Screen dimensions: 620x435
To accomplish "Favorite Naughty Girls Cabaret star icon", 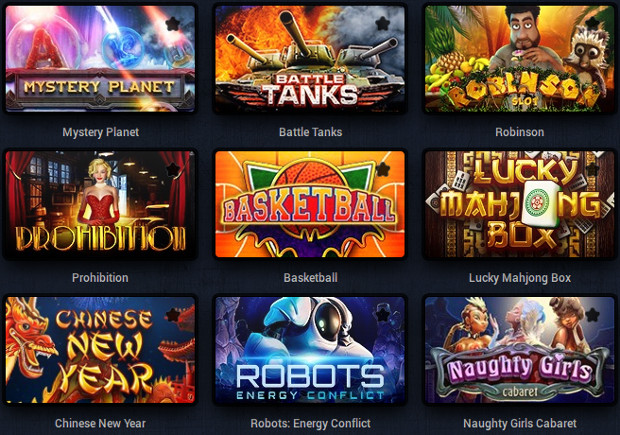I will 592,316.
